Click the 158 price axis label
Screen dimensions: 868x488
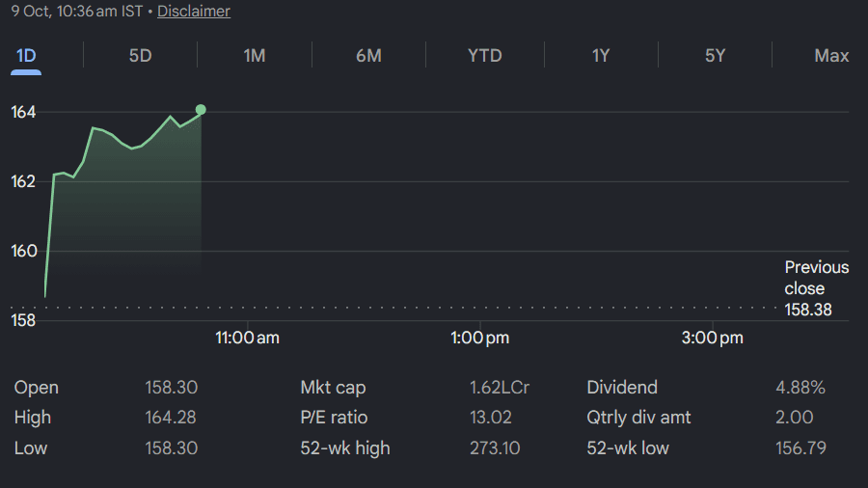[x=23, y=320]
